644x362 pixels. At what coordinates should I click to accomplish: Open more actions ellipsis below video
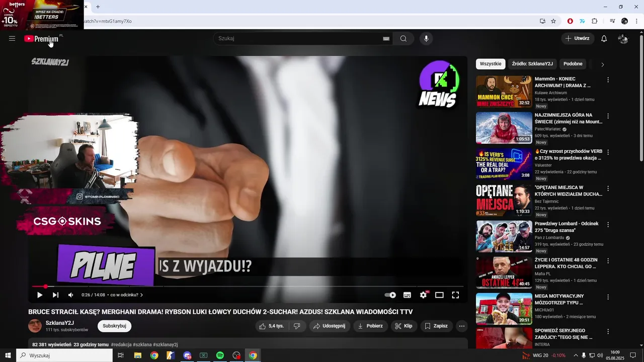[x=462, y=326]
